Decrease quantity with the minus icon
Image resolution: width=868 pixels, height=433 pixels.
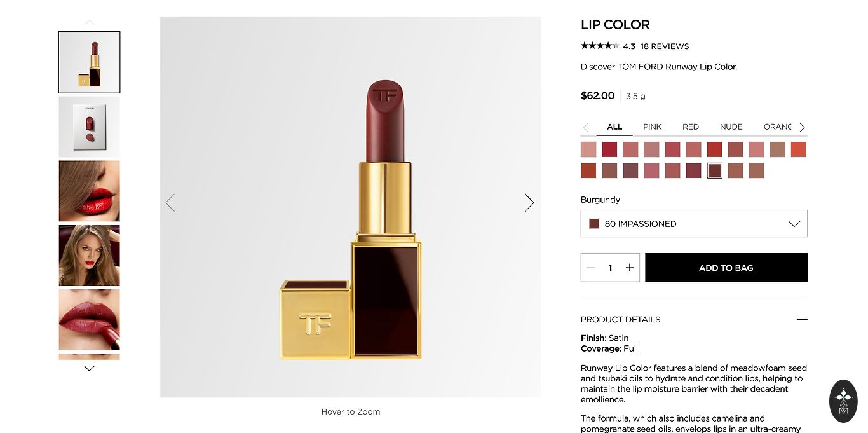591,268
